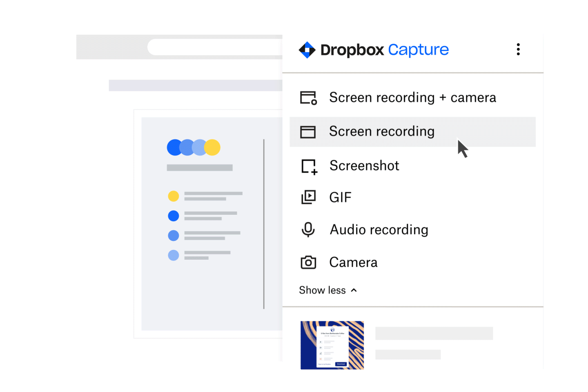The height and width of the screenshot is (392, 588).
Task: Click the Camera capture icon
Action: click(309, 262)
